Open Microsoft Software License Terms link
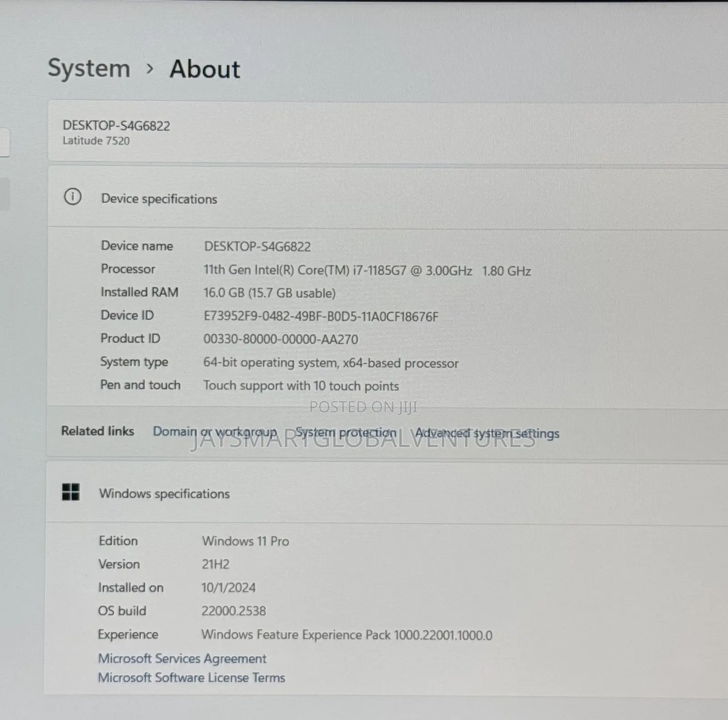Image resolution: width=728 pixels, height=720 pixels. [192, 678]
